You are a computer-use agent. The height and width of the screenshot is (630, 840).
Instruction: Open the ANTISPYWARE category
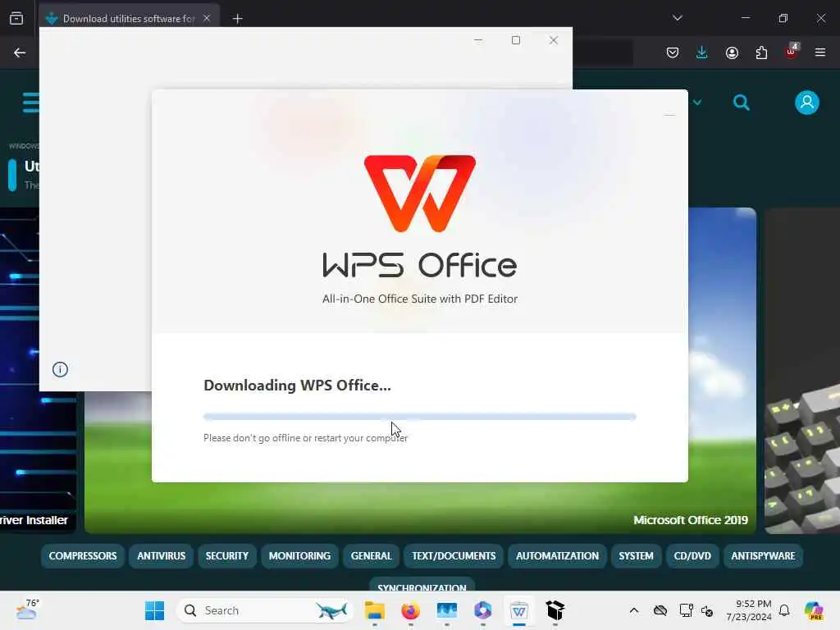[x=763, y=556]
